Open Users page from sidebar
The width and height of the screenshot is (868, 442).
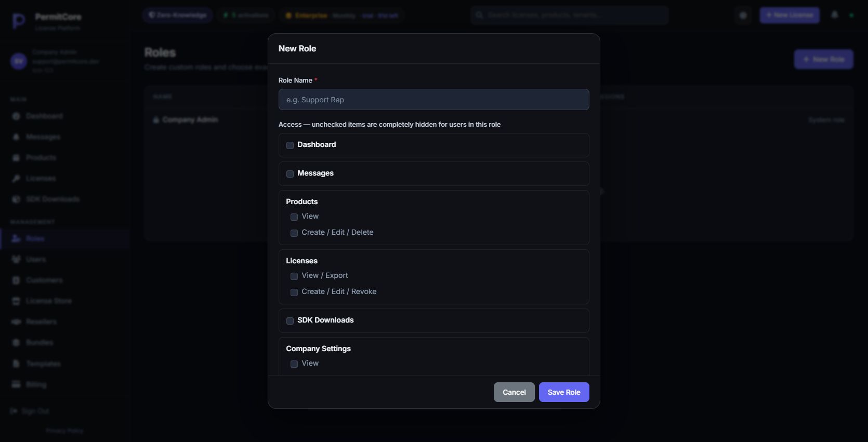[x=65, y=259]
